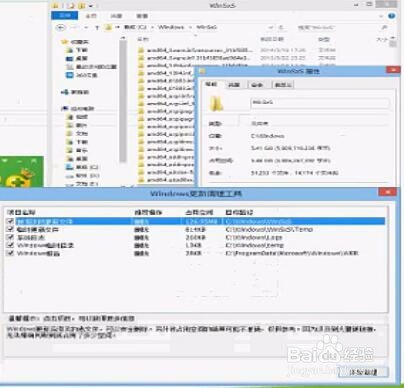The image size is (404, 388).
Task: Switch to 共享 tab in WinSxS properties
Action: (x=234, y=85)
